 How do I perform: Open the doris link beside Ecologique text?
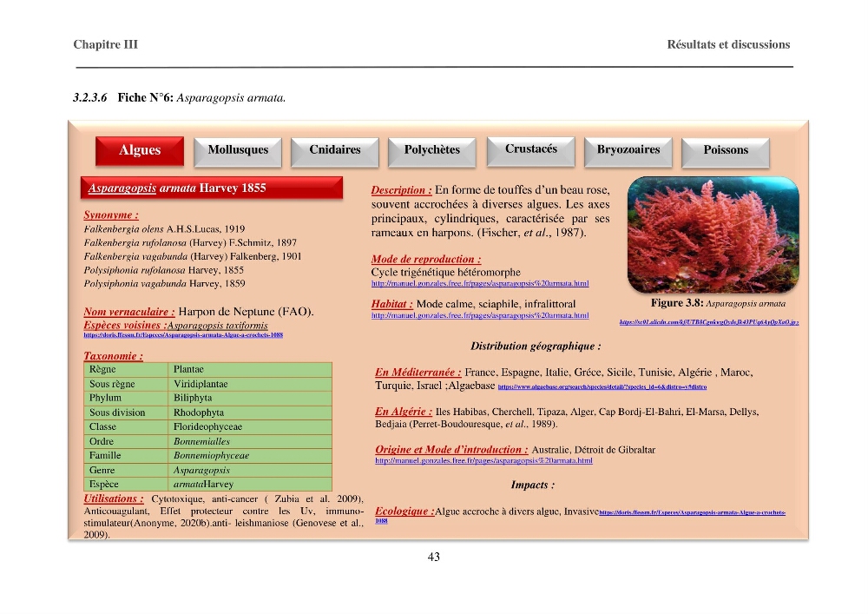point(692,512)
